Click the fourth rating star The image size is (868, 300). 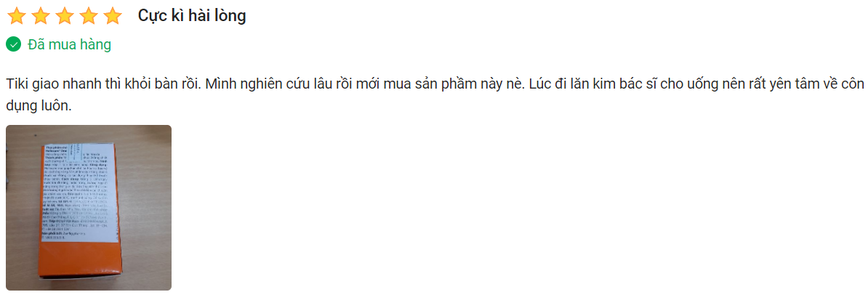coord(89,16)
